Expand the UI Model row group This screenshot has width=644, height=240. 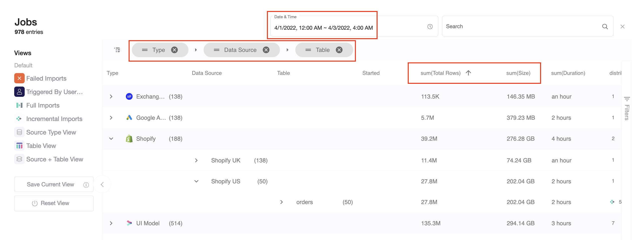click(111, 223)
